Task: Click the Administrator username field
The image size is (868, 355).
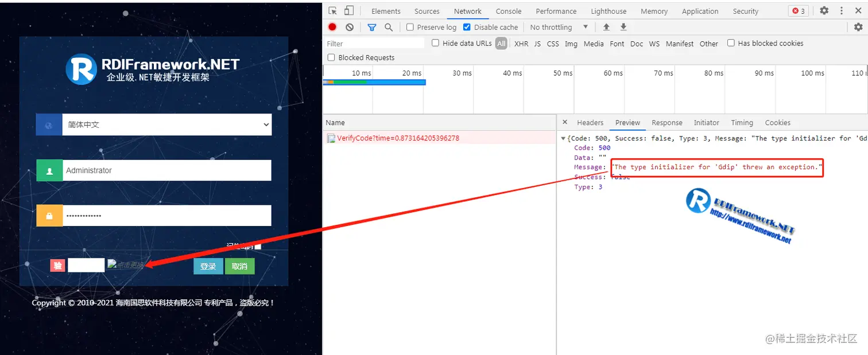Action: point(166,170)
